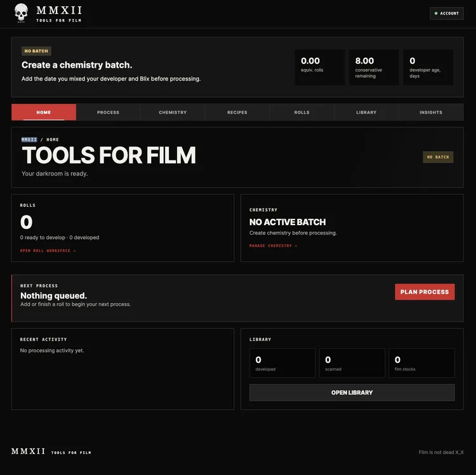Switch to the Library tab
The height and width of the screenshot is (475, 476).
pyautogui.click(x=366, y=112)
